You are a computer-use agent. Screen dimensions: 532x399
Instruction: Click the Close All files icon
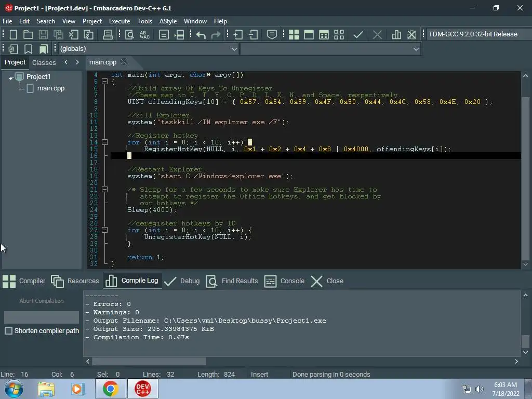coord(88,34)
